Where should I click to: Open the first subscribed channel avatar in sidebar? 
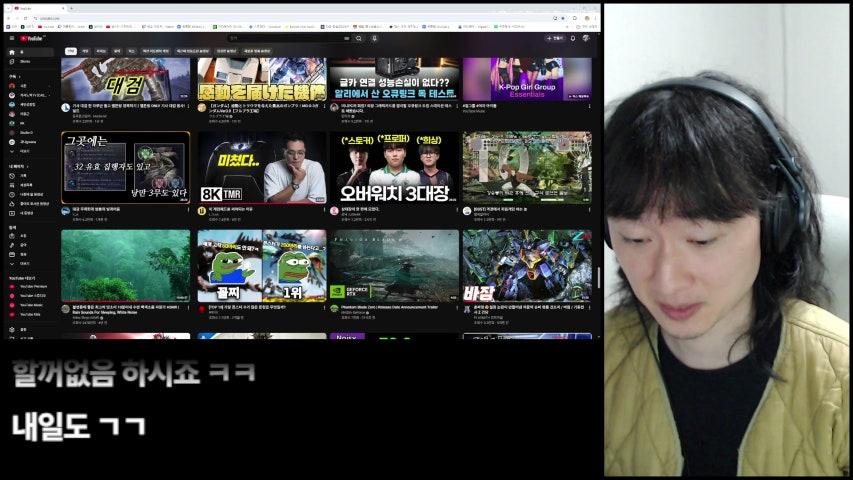point(12,86)
